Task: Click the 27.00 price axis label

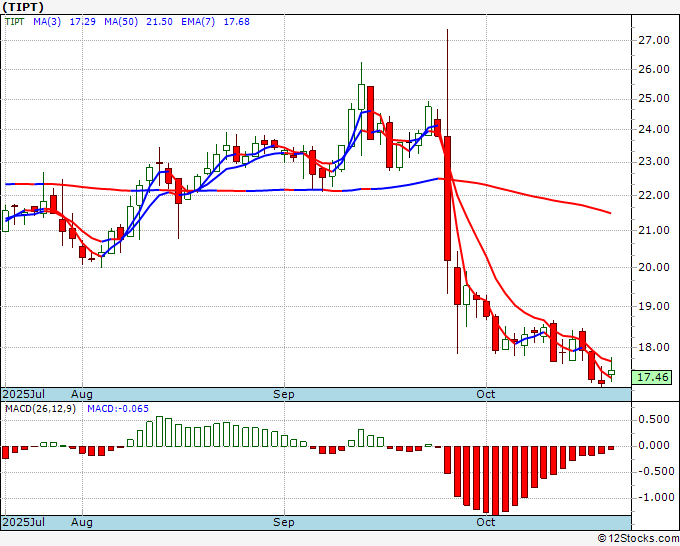Action: [654, 40]
